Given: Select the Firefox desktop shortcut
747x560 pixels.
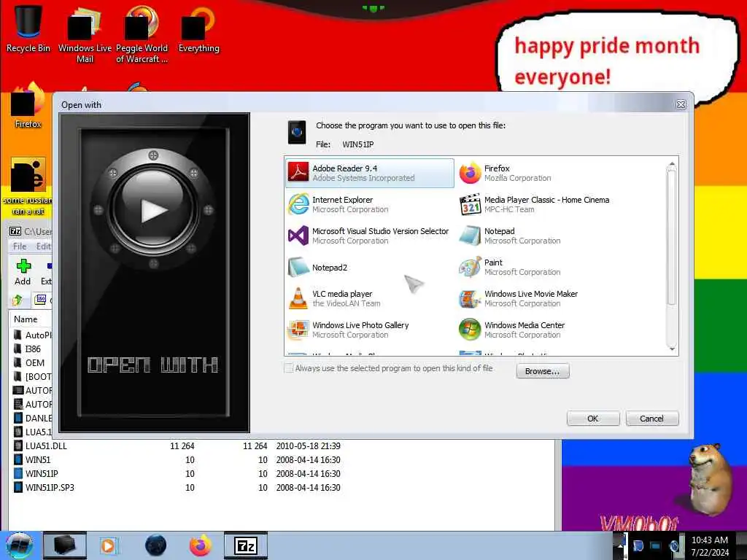Looking at the screenshot, I should [28, 106].
